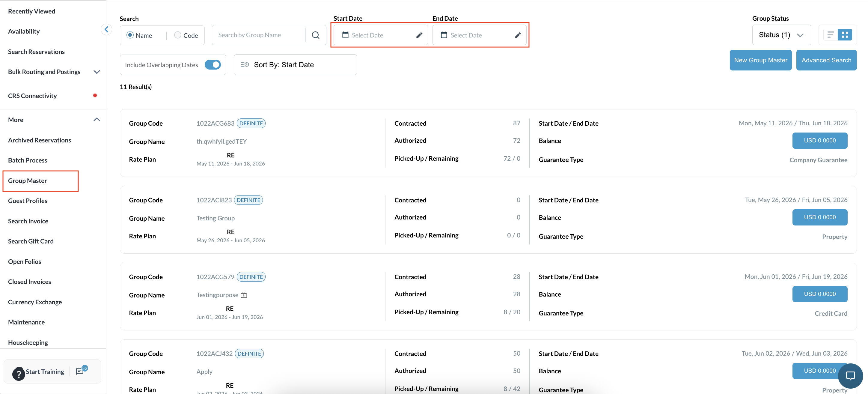Toggle Include Overlapping Dates switch
868x394 pixels.
coord(213,65)
